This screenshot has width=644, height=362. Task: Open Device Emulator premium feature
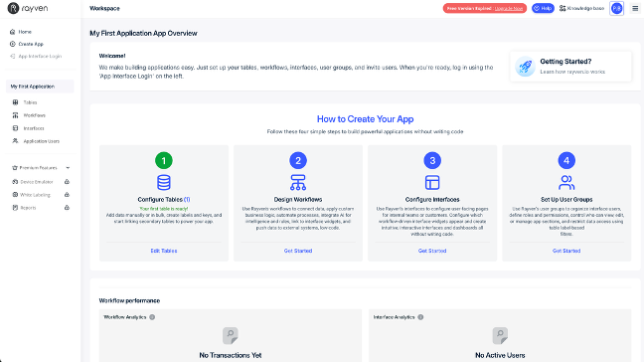(37, 182)
